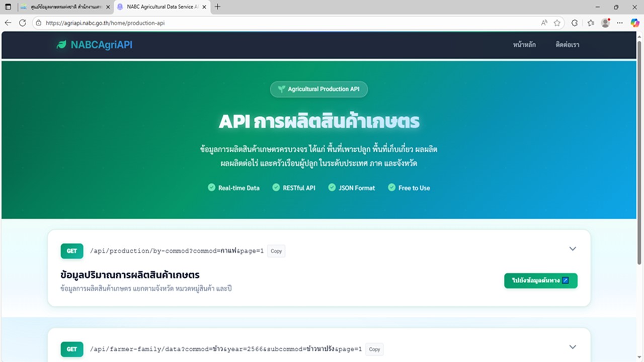
Task: Open the ติดต่อเรา contact link
Action: click(x=567, y=45)
